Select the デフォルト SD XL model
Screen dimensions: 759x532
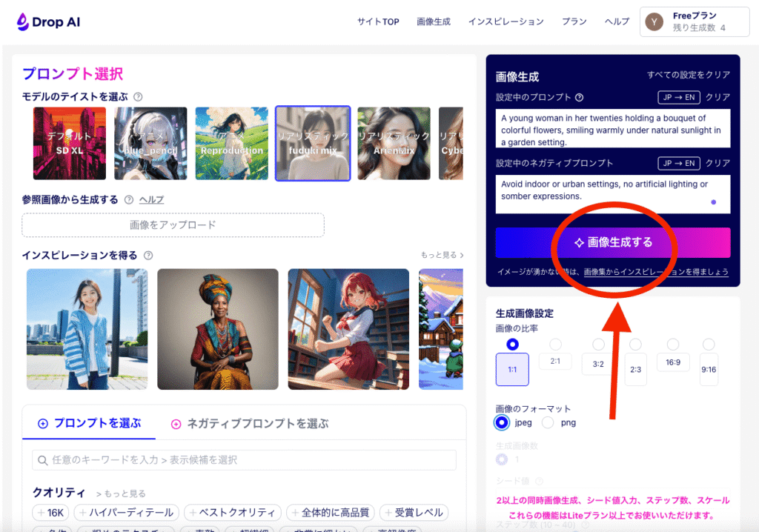70,143
